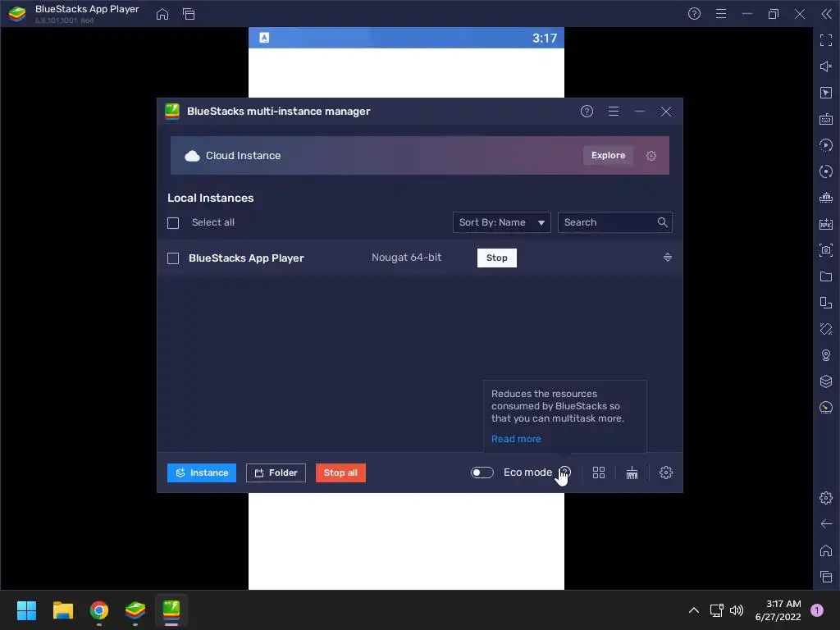Open multi-instance manager layers icon in sidebar
The width and height of the screenshot is (840, 630).
(825, 381)
